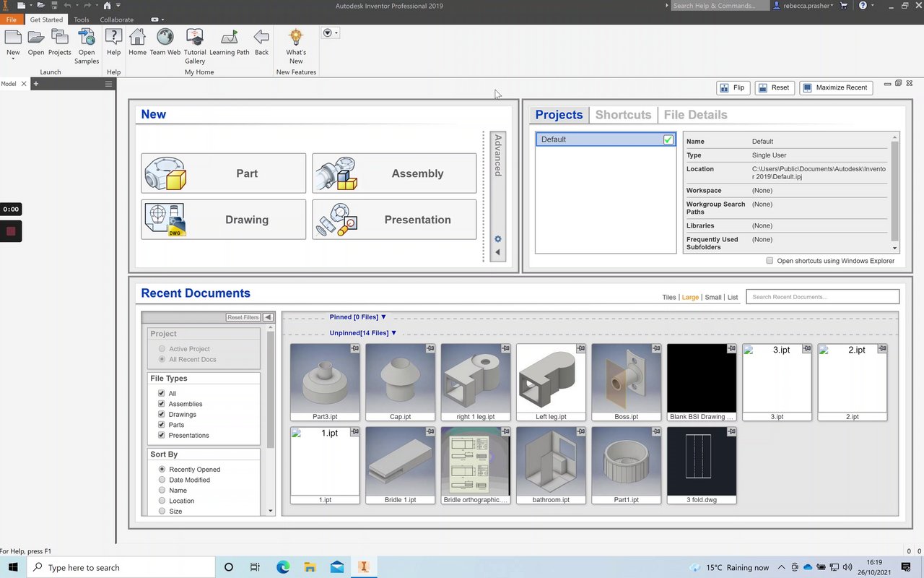Click the Maximize Recent button
Screen dimensions: 924x578
pyautogui.click(x=836, y=87)
